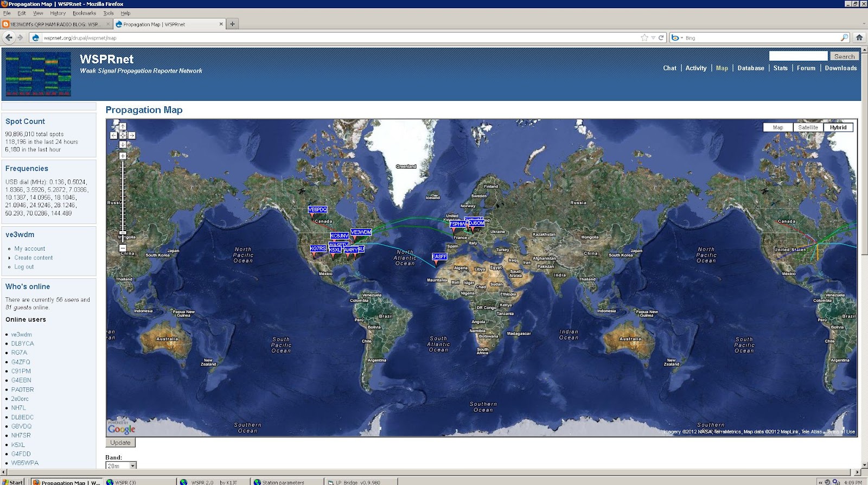Open the Bookmarks menu
The height and width of the screenshot is (485, 868).
85,13
